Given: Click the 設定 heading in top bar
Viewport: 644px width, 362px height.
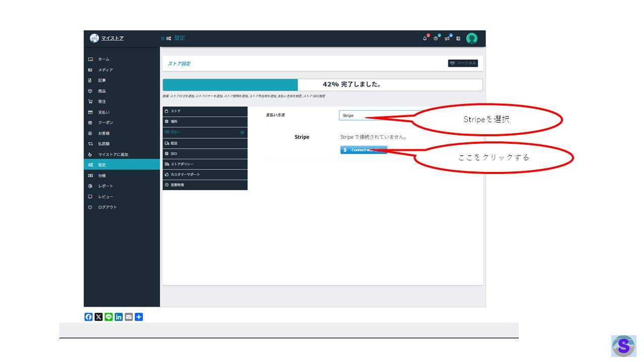Looking at the screenshot, I should pos(180,38).
